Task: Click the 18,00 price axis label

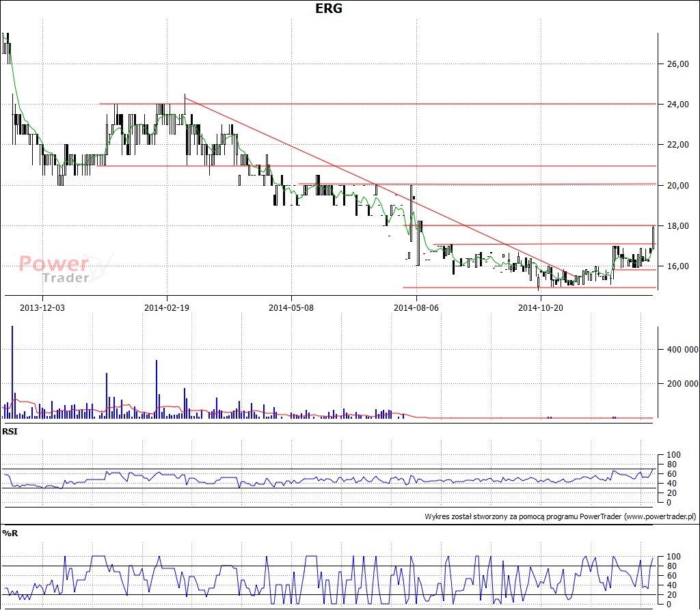Action: point(677,226)
